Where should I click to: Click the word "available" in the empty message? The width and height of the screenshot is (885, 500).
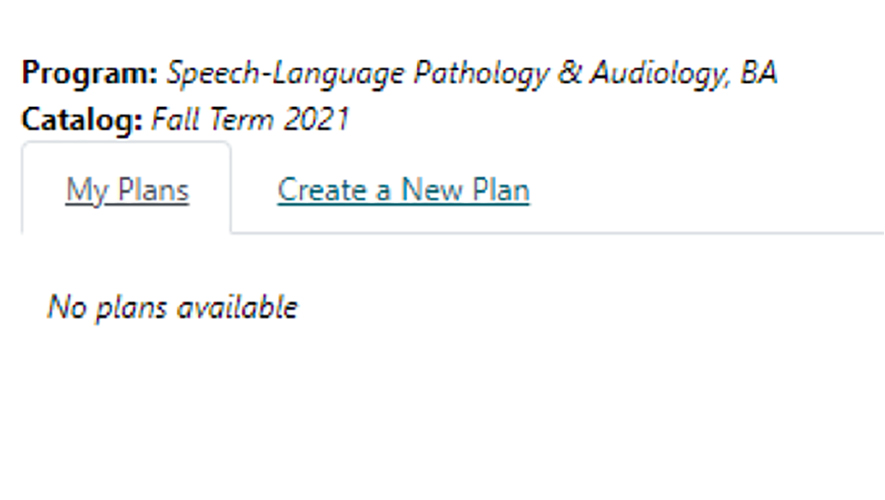coord(236,307)
